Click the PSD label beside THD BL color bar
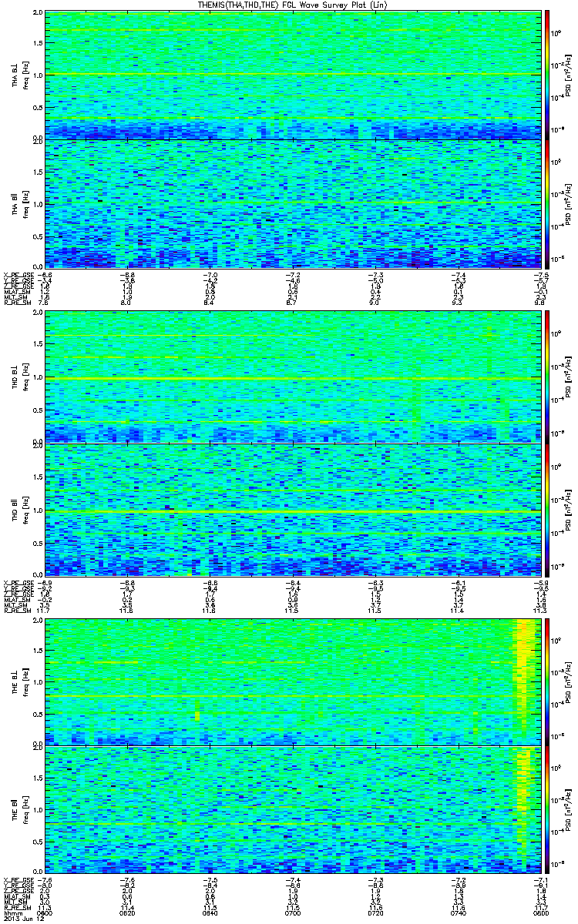 [569, 377]
